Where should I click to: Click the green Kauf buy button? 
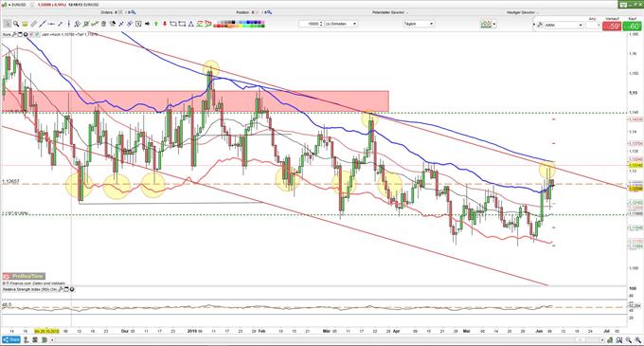(x=633, y=27)
